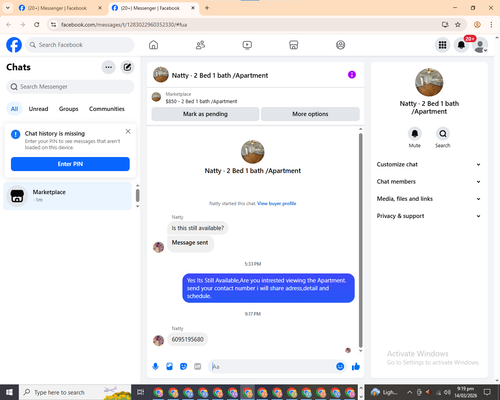
Task: Open the account profile picture menu
Action: (480, 45)
